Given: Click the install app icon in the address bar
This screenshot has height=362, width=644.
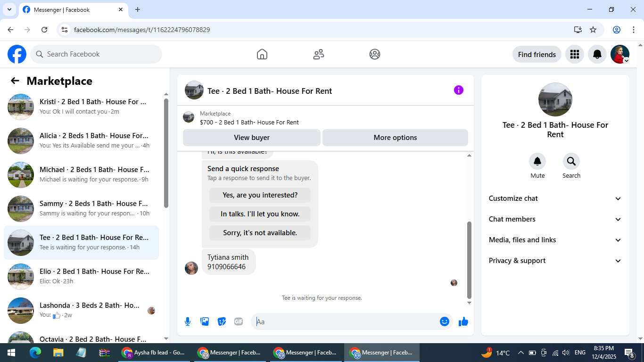Looking at the screenshot, I should coord(578,30).
